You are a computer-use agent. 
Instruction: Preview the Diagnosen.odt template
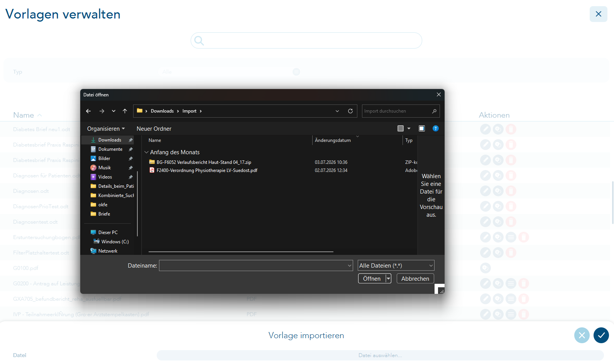pos(498,191)
